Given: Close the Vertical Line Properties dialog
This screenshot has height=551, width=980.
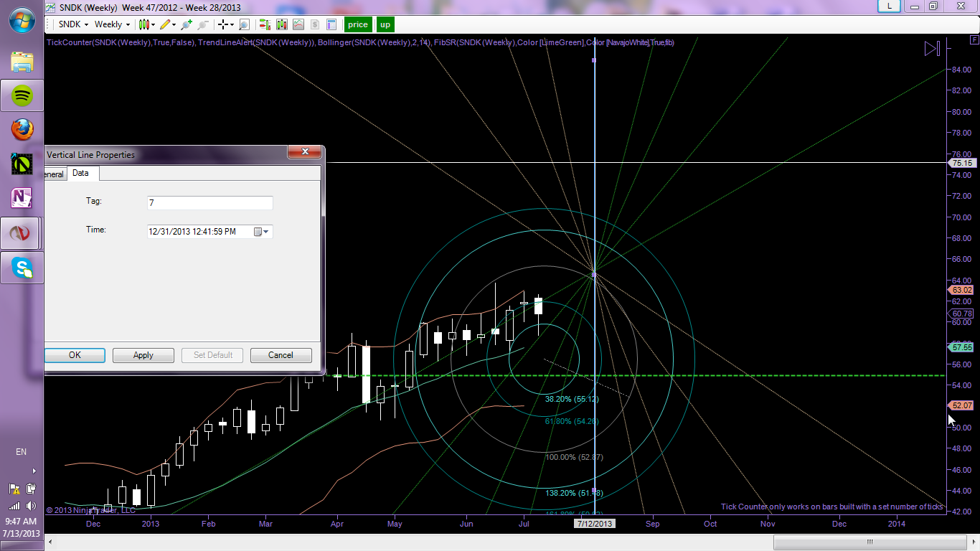Looking at the screenshot, I should [x=304, y=152].
